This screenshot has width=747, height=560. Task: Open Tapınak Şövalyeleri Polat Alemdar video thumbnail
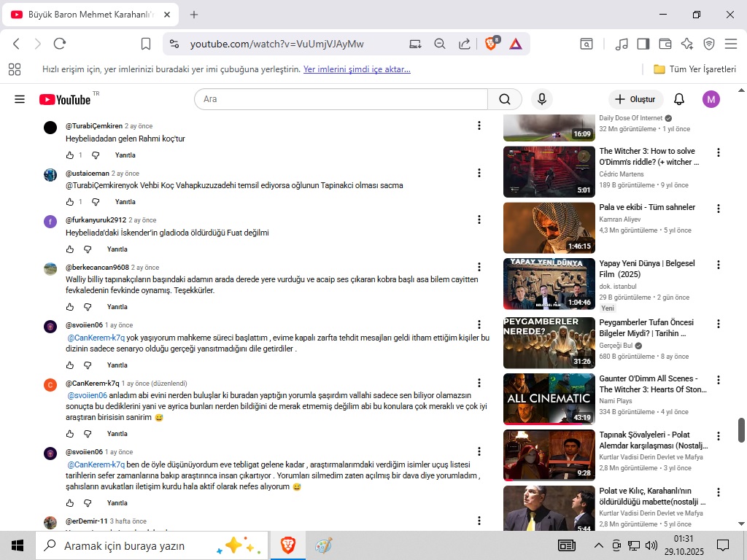point(549,455)
